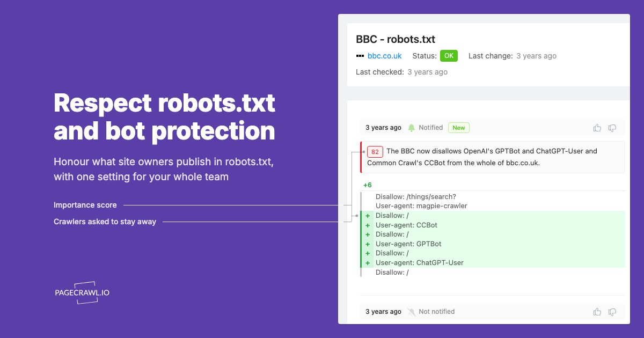Click the Importance score label
The height and width of the screenshot is (338, 644).
coord(85,205)
